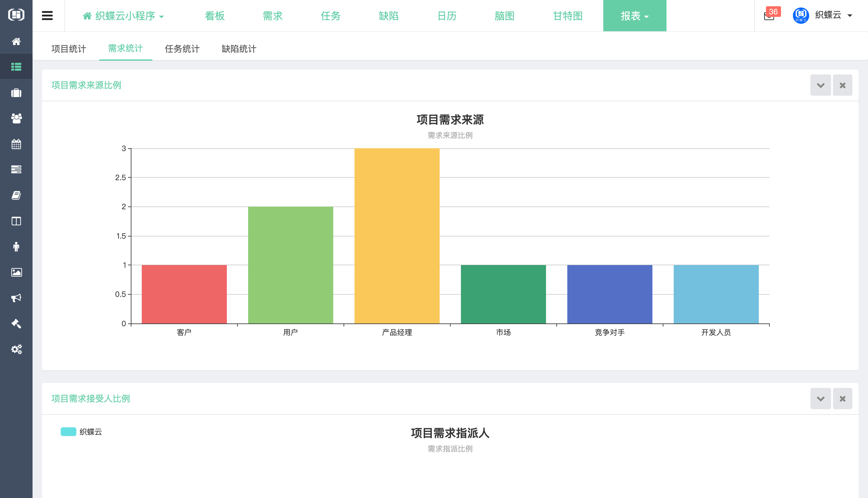This screenshot has width=868, height=498.
Task: Open the 产品 briefcase icon in sidebar
Action: click(x=16, y=93)
